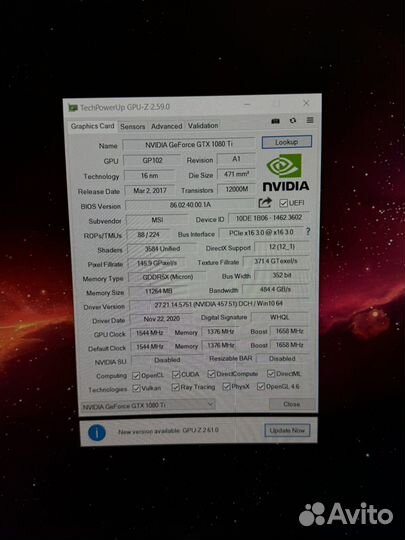Toggle the Vulkan checkbox

tap(136, 388)
